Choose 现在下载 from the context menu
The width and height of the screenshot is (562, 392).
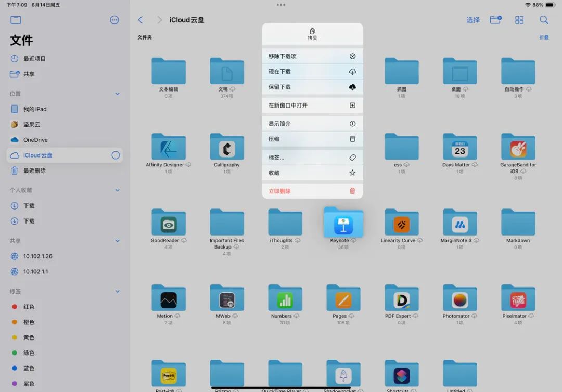pos(312,72)
